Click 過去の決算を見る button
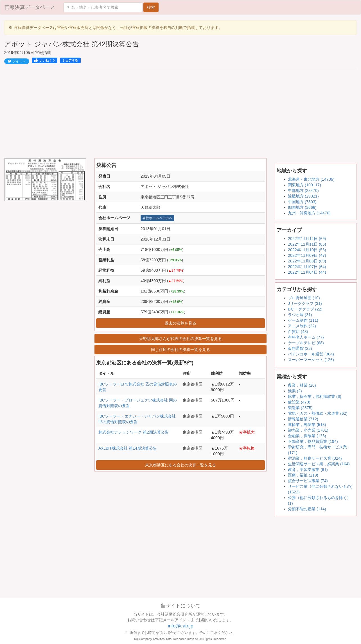 [x=180, y=323]
